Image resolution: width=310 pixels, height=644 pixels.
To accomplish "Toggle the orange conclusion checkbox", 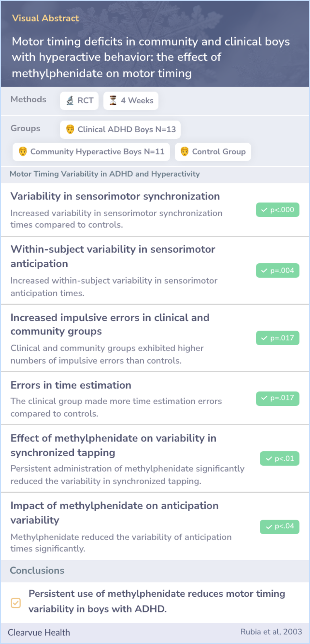I will 16,603.
